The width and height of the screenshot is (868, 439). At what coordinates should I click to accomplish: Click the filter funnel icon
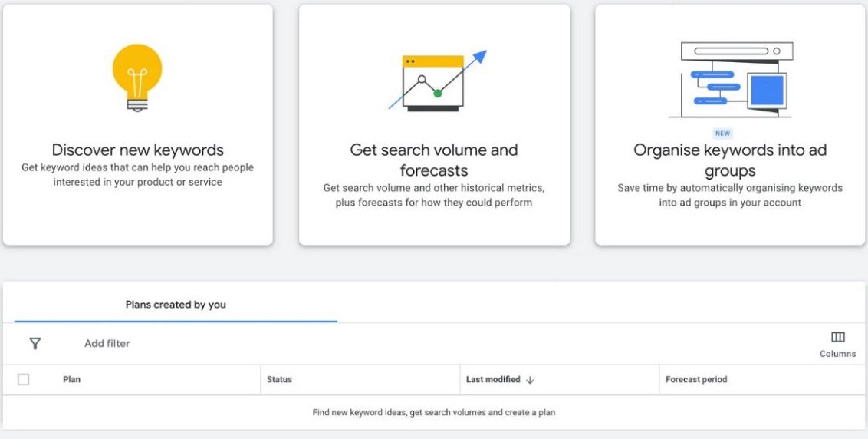click(35, 344)
